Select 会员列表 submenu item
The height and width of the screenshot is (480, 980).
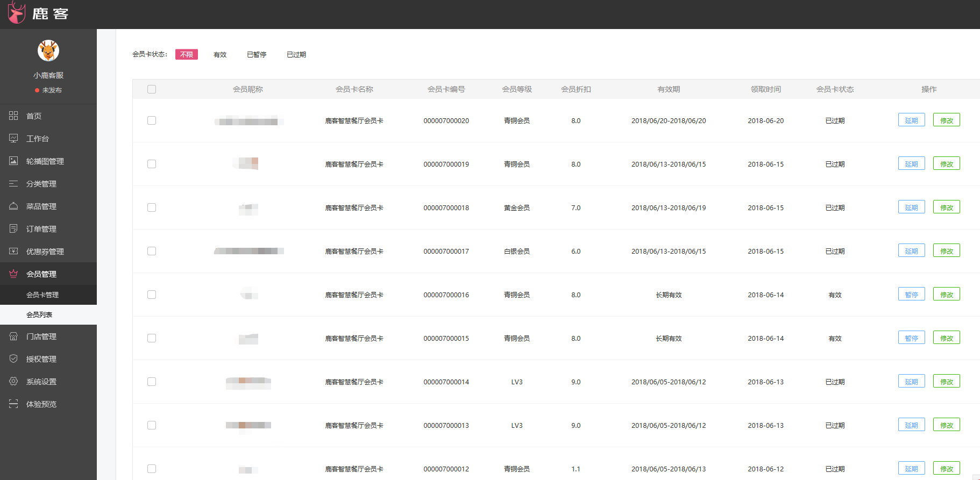pos(48,314)
